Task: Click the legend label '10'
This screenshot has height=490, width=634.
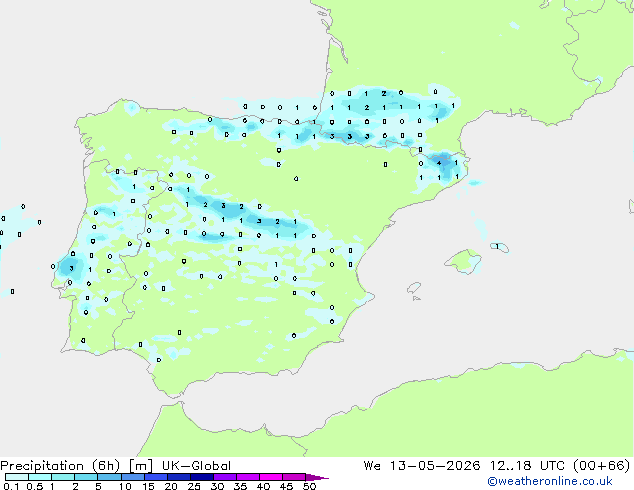Action: [125, 486]
